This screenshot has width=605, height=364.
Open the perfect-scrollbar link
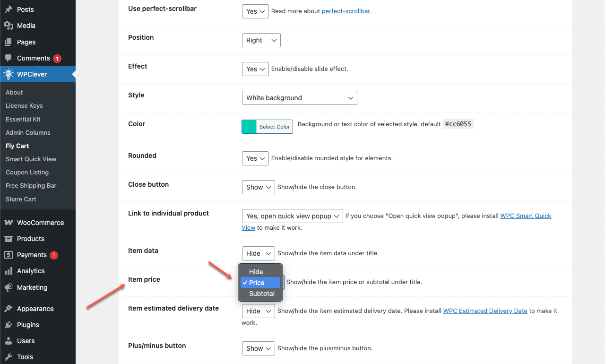(346, 11)
